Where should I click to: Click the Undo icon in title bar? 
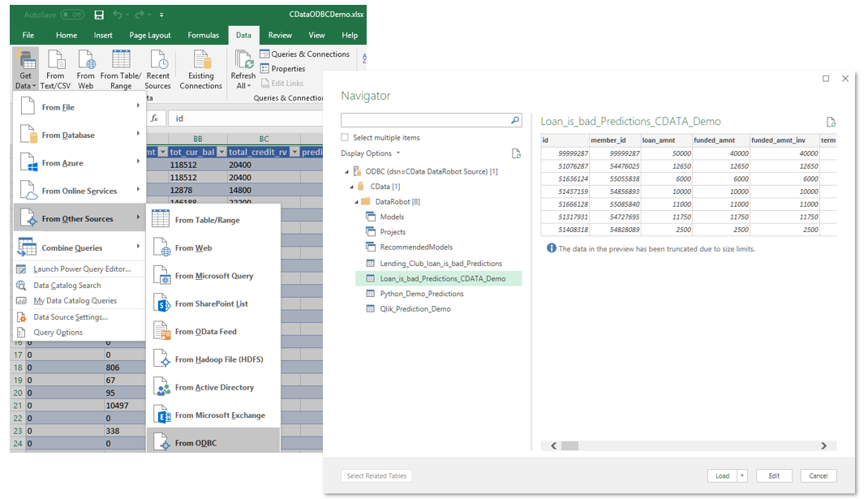[118, 15]
